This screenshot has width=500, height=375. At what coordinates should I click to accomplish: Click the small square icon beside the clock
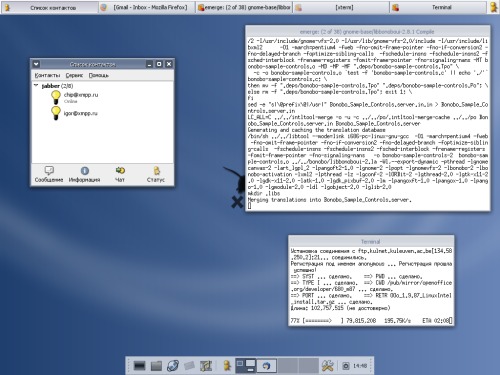coord(346,366)
